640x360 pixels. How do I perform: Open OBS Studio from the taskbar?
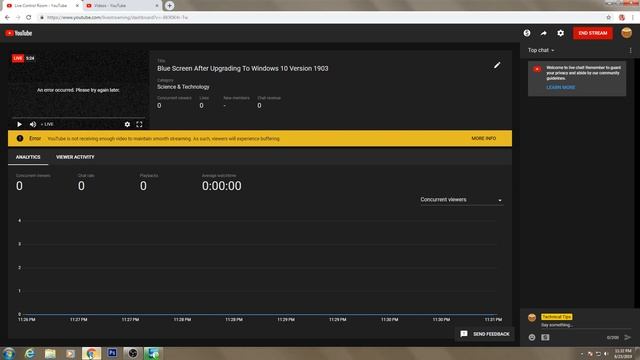click(x=132, y=353)
